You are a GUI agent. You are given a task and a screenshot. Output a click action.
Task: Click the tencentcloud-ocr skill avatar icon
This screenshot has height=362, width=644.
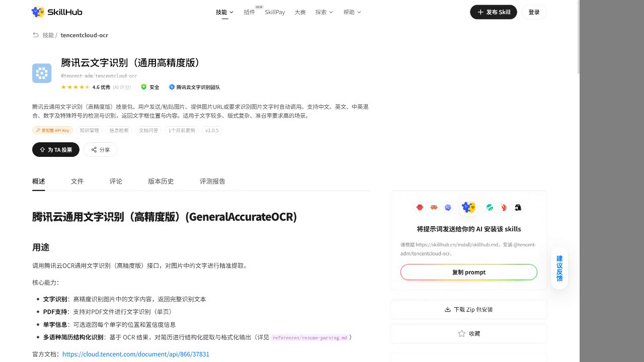[x=42, y=73]
